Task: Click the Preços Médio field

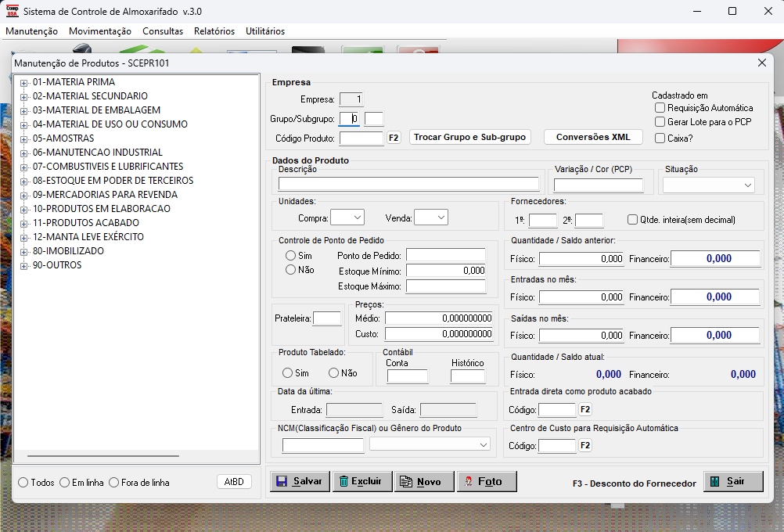Action: tap(438, 318)
